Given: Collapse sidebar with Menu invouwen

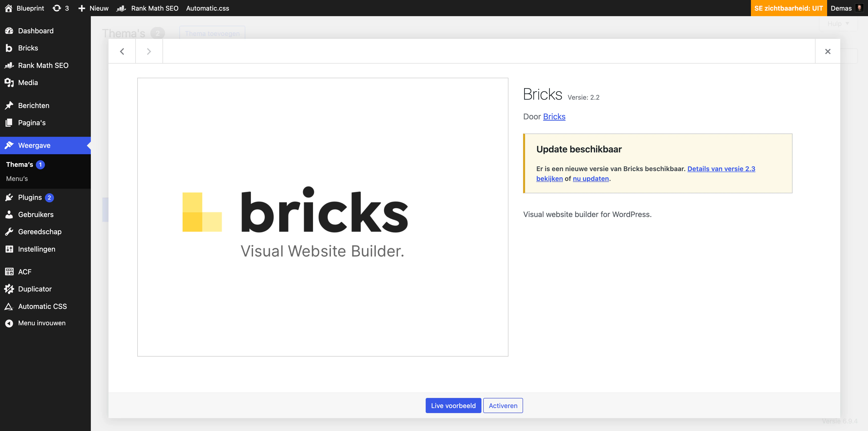Looking at the screenshot, I should [41, 323].
